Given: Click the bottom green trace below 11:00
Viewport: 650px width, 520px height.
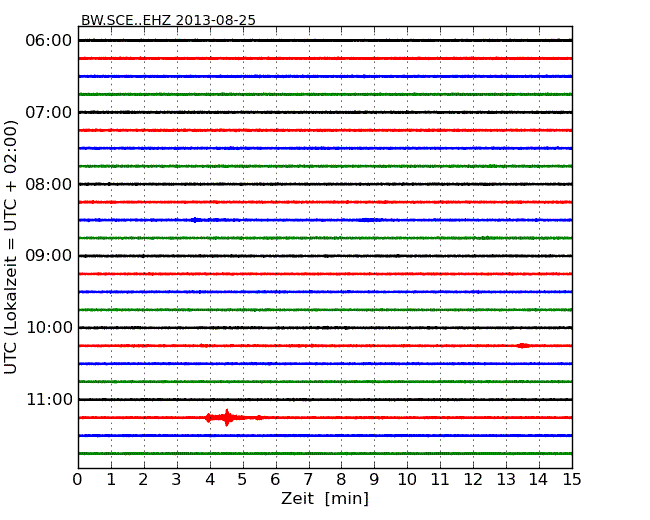Looking at the screenshot, I should pos(325,453).
